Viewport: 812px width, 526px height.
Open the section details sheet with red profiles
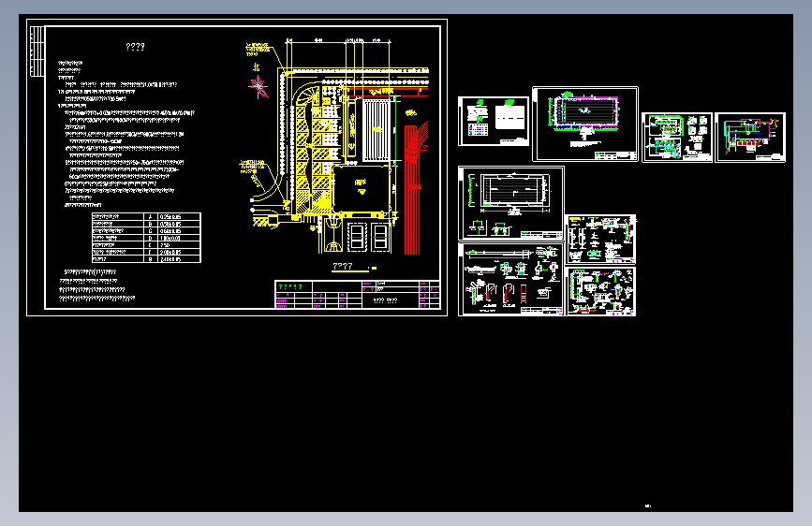[x=511, y=279]
